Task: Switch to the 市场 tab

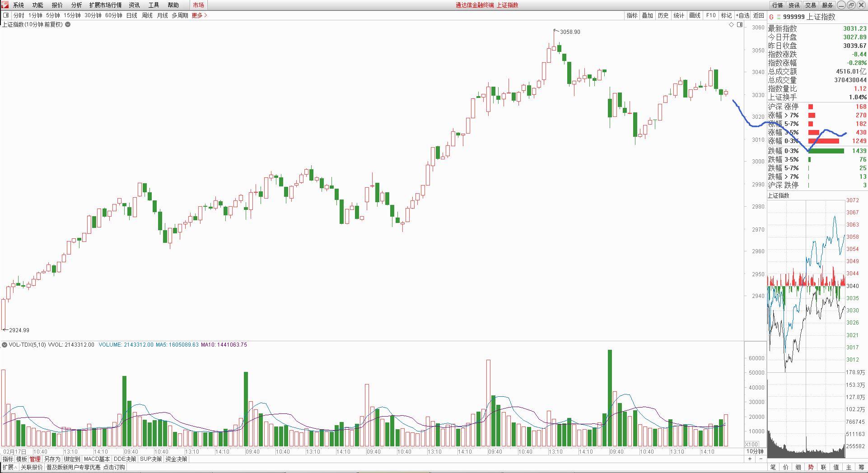Action: point(198,5)
